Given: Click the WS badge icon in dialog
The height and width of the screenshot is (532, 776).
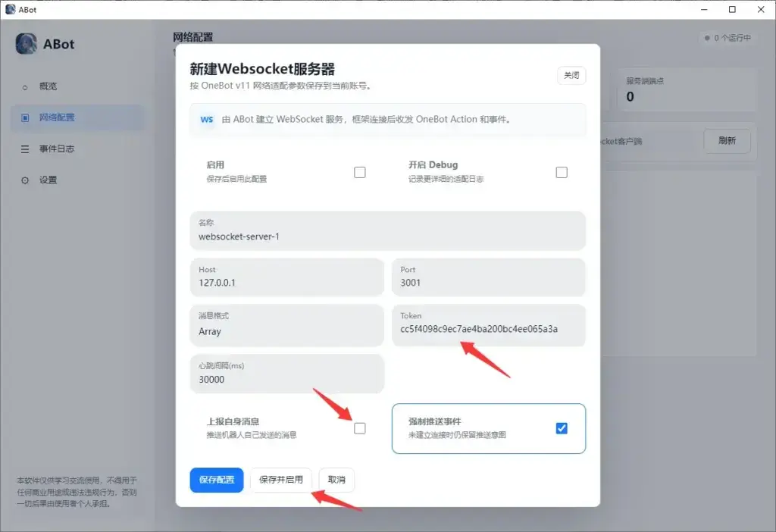Looking at the screenshot, I should [207, 119].
